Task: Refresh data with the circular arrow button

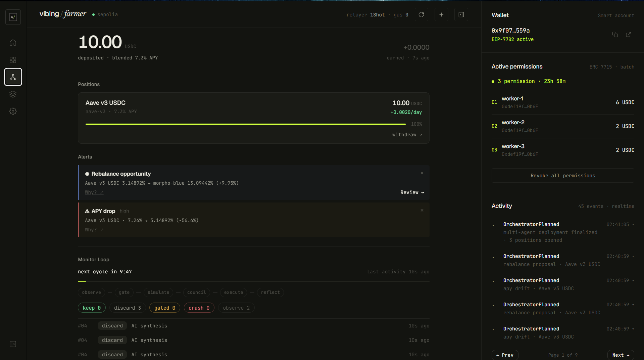Action: point(421,14)
